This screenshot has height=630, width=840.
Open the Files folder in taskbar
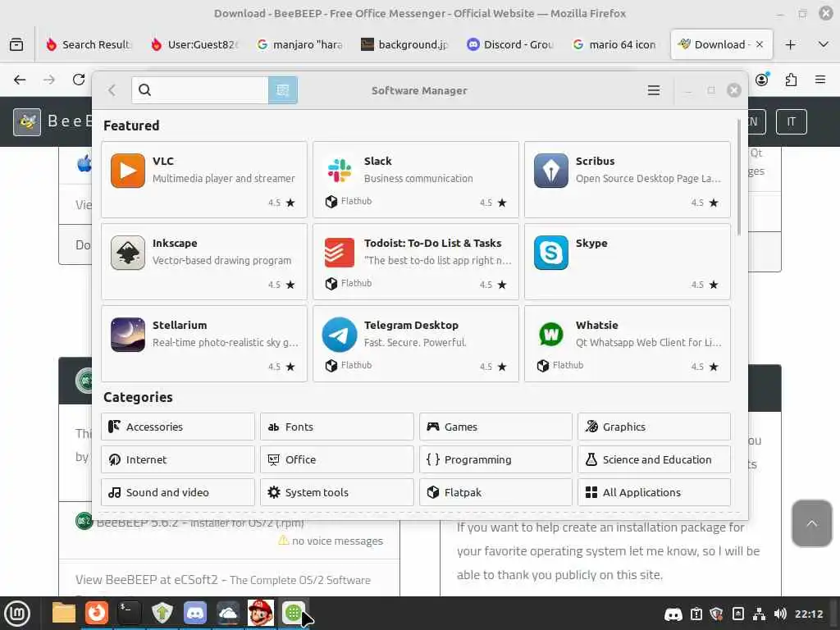pyautogui.click(x=64, y=614)
